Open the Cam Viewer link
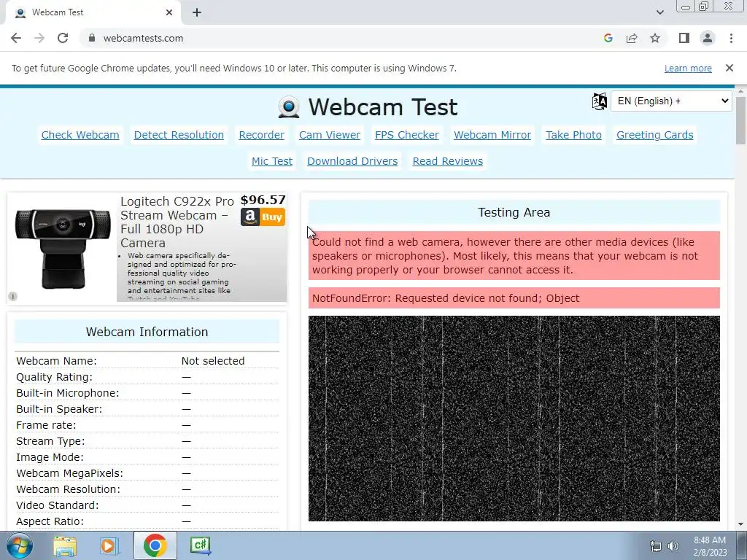This screenshot has width=747, height=560. (330, 135)
